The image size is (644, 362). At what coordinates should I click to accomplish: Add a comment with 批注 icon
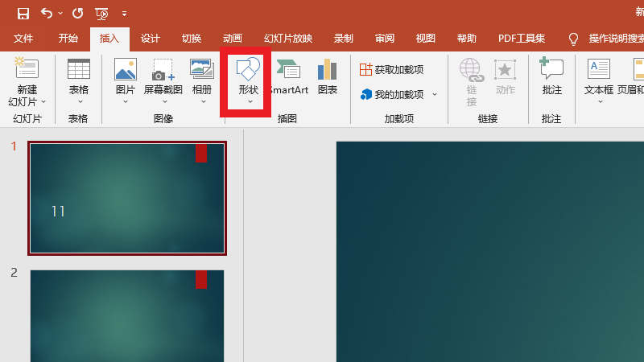click(x=551, y=76)
